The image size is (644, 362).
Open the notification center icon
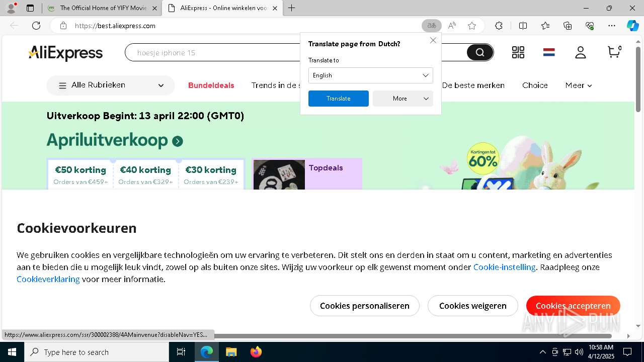627,352
